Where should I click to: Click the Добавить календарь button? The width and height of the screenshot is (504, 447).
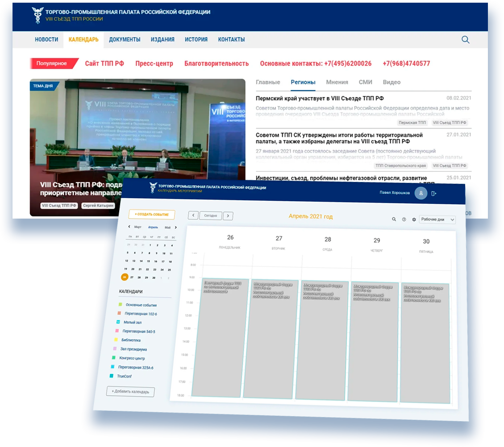tap(130, 391)
